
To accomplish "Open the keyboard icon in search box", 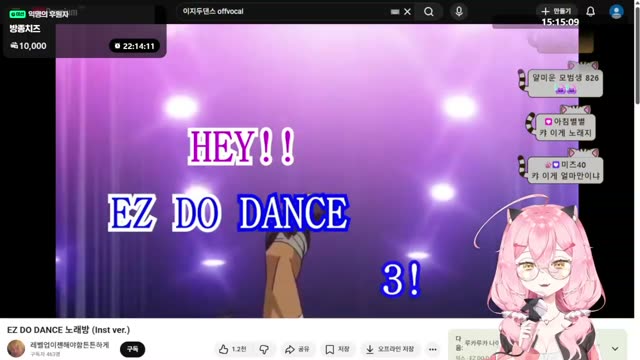I will pyautogui.click(x=395, y=12).
